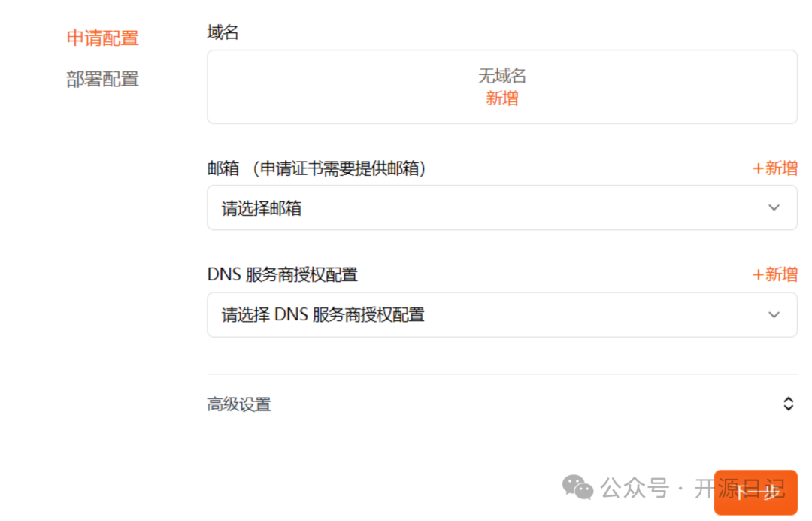Click the 无域名 placeholder text
Screen dimensions: 812x521
(x=501, y=76)
